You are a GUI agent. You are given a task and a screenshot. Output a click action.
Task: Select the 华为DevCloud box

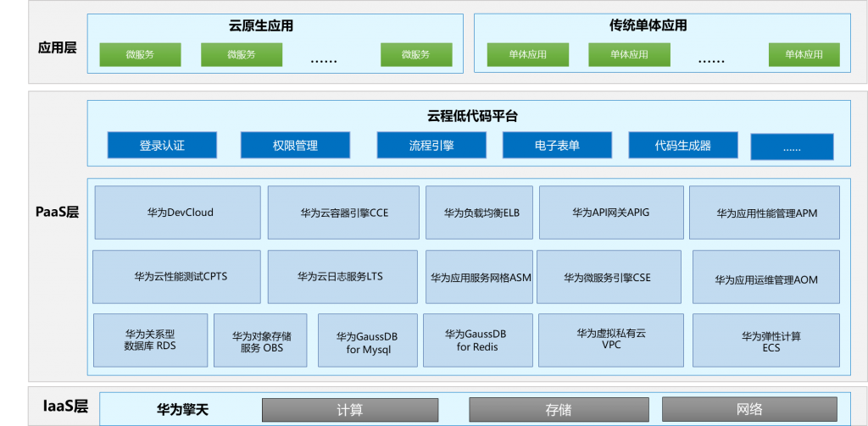point(178,213)
